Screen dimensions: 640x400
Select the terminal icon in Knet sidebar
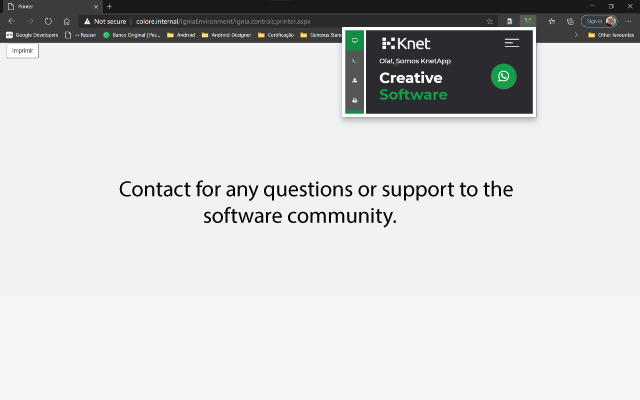tap(354, 61)
